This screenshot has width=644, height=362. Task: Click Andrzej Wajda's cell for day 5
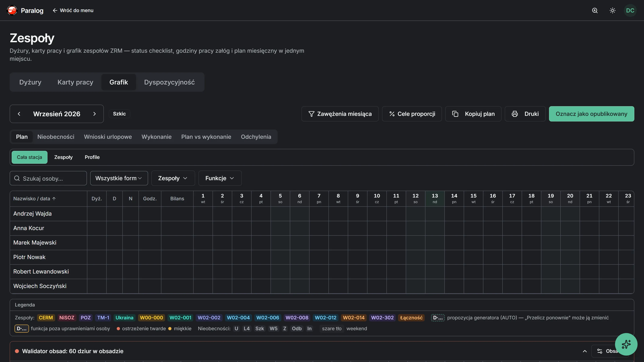280,214
